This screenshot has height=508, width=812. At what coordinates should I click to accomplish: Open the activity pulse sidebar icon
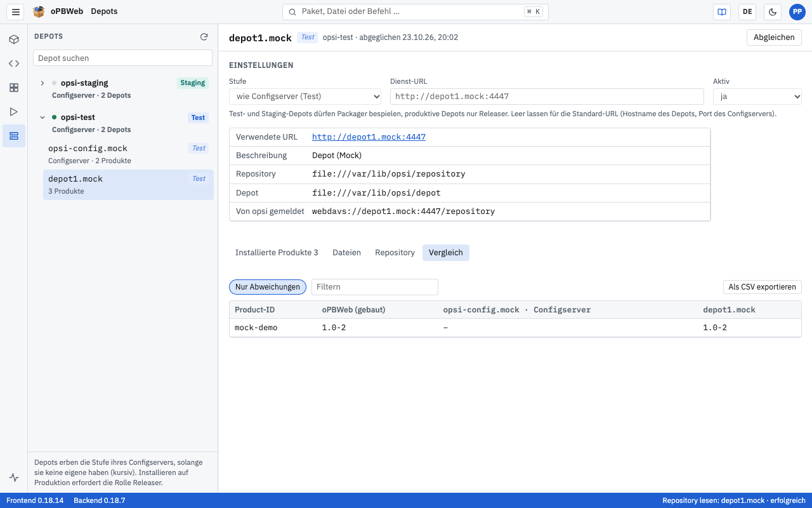[14, 478]
